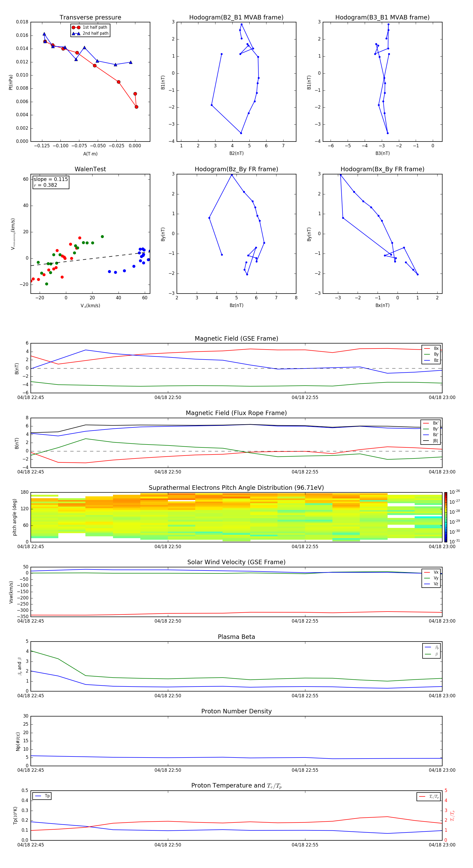Screen dimensions: 473x868
Task: Select the "2nd half path" legend entry
Action: pyautogui.click(x=91, y=33)
